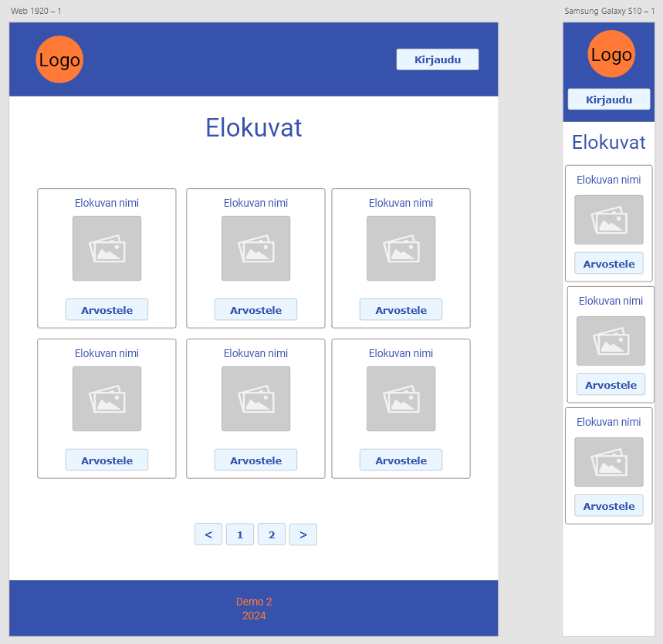Image resolution: width=663 pixels, height=644 pixels.
Task: Select page 2 in the pagination
Action: coord(272,534)
